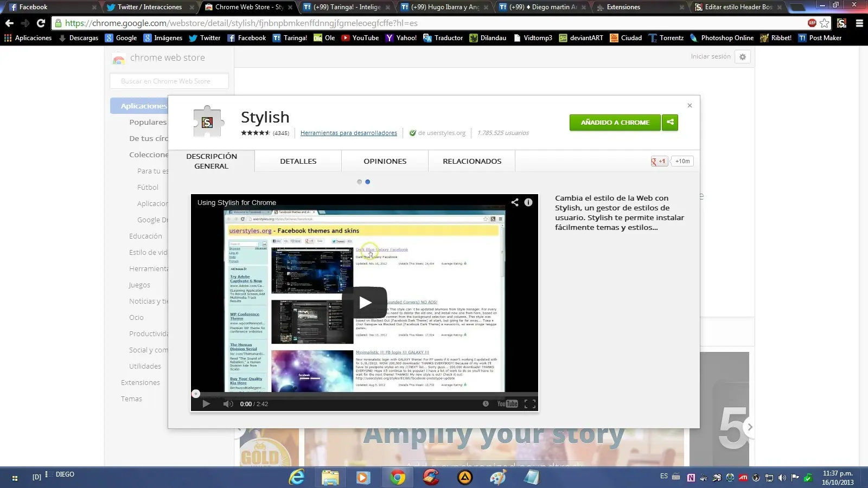Open Herramientas para desarrolladores link
868x488 pixels.
(x=348, y=133)
